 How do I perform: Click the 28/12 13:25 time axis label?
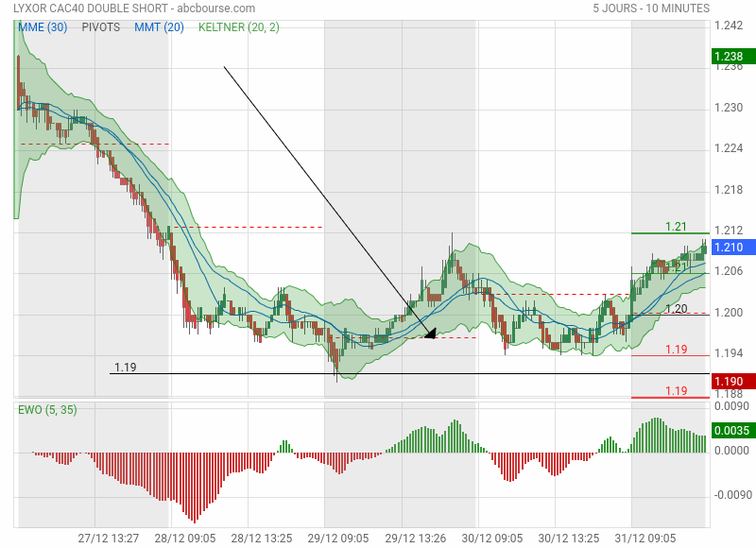point(262,538)
